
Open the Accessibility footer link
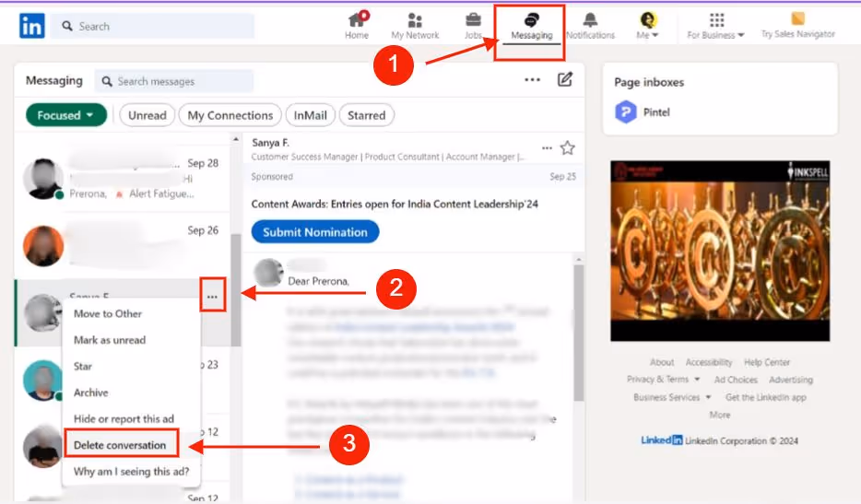coord(709,362)
